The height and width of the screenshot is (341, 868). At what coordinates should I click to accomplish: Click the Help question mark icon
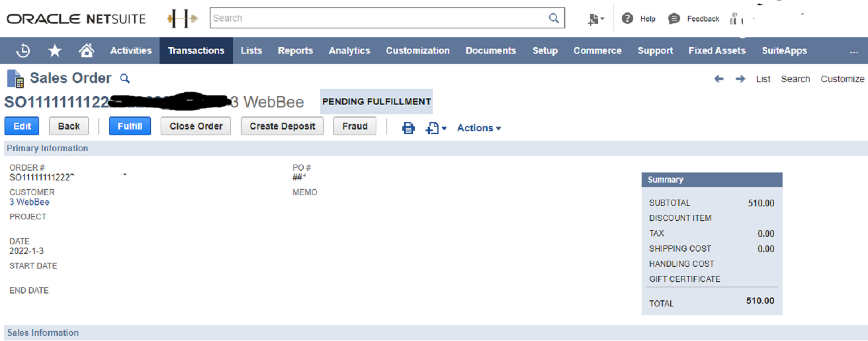[627, 18]
